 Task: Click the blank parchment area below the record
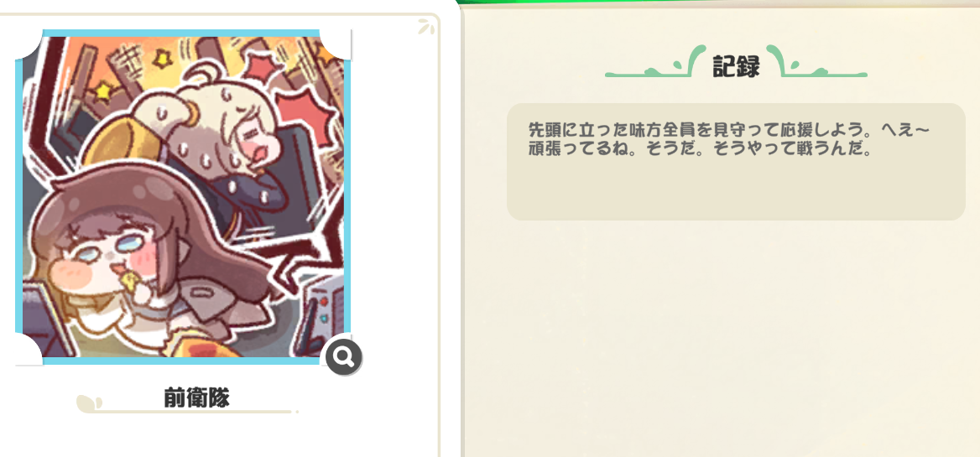(719, 337)
